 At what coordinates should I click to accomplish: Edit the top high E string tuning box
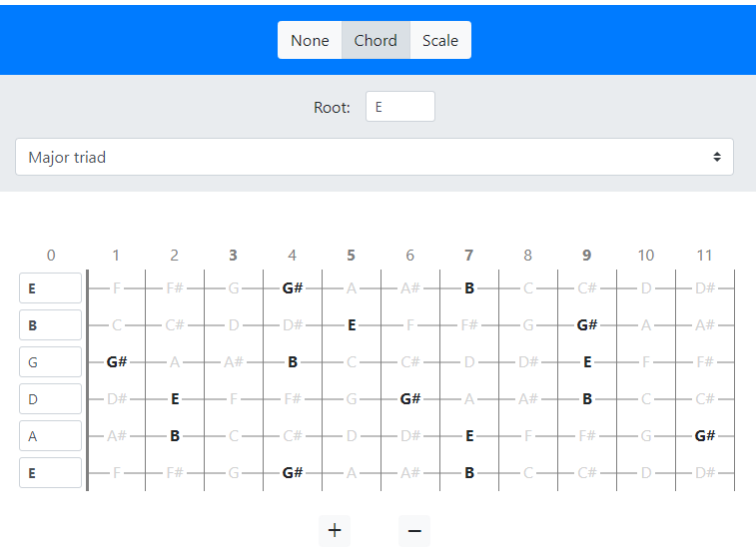(x=50, y=288)
